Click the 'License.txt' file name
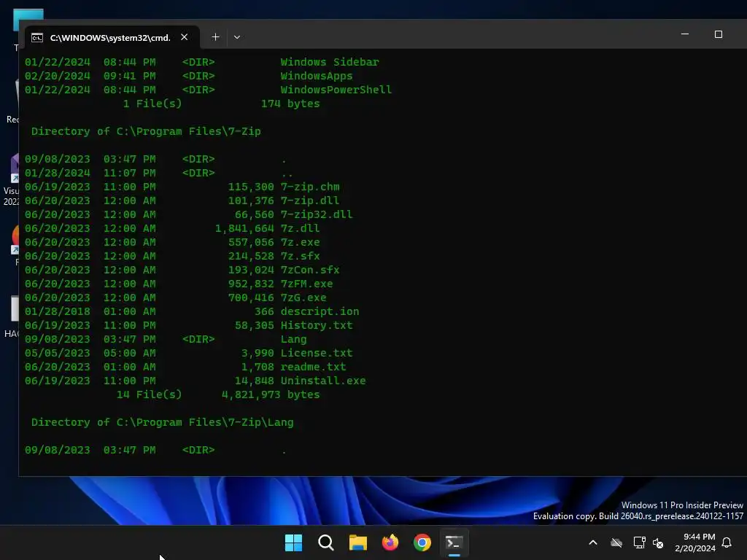747x560 pixels. pyautogui.click(x=317, y=353)
